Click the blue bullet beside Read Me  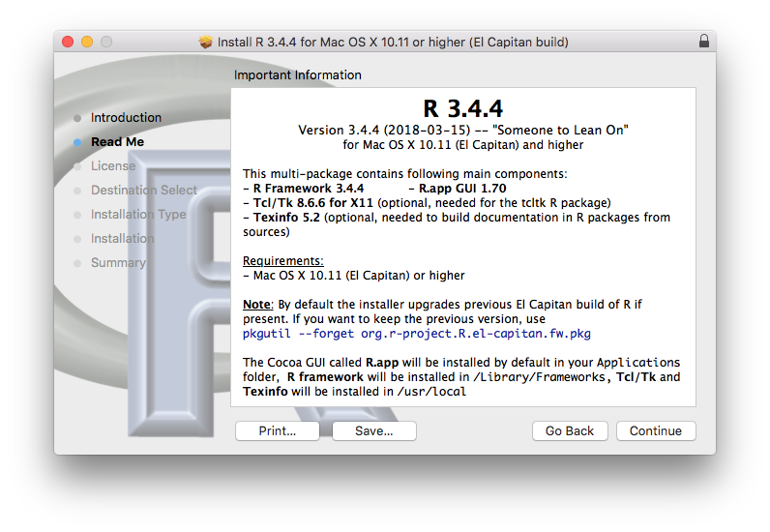[x=77, y=142]
